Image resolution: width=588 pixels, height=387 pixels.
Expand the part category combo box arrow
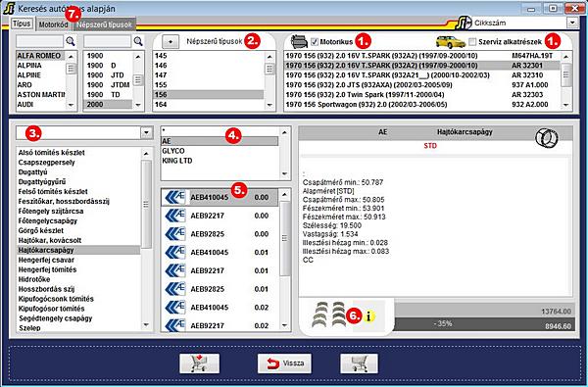coord(147,132)
